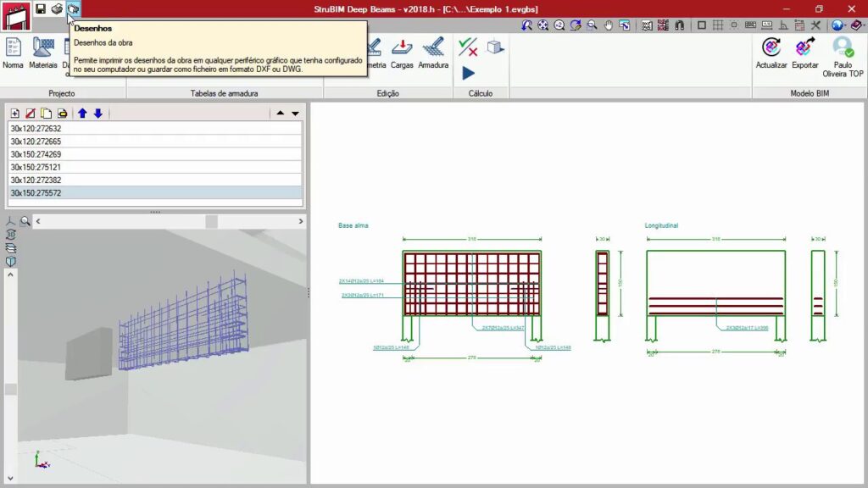Click the 3D view horizontal scrollbar thumb

tap(211, 221)
